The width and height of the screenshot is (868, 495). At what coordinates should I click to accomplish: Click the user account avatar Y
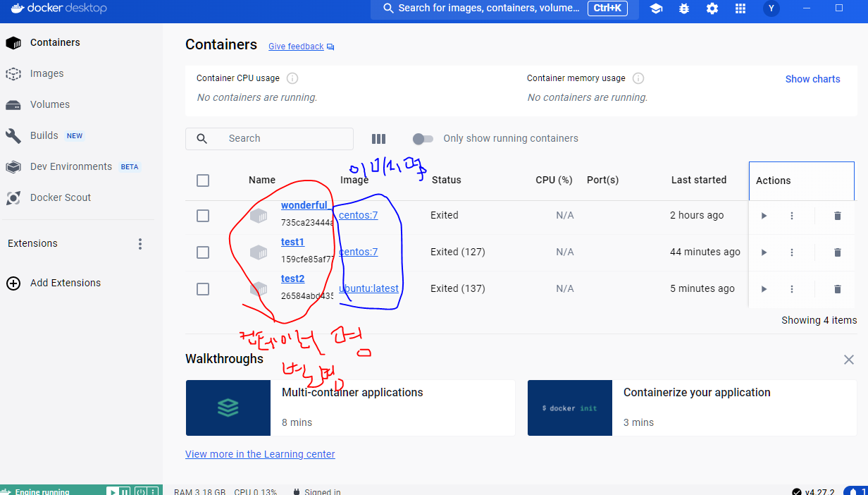pyautogui.click(x=771, y=8)
